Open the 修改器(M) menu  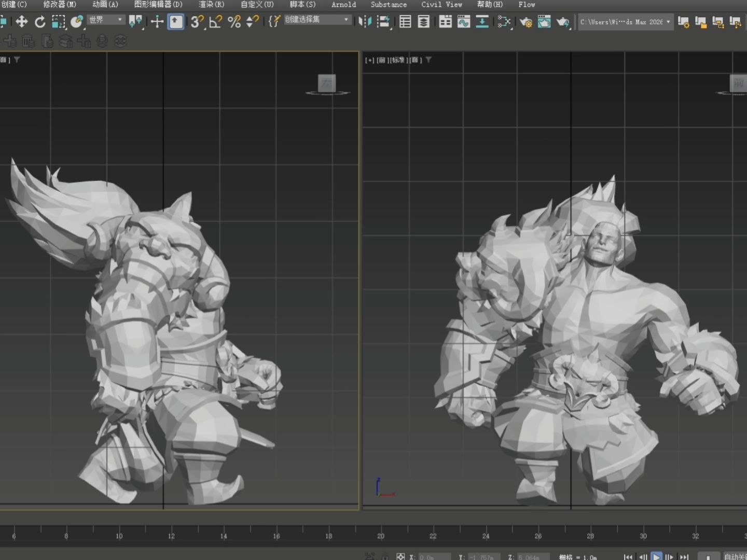(59, 5)
